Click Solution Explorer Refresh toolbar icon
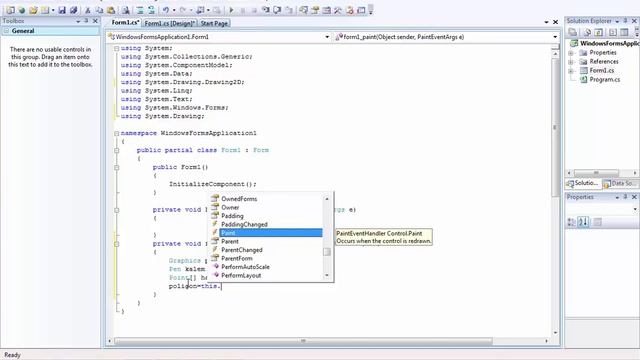The width and height of the screenshot is (640, 360). (x=598, y=32)
